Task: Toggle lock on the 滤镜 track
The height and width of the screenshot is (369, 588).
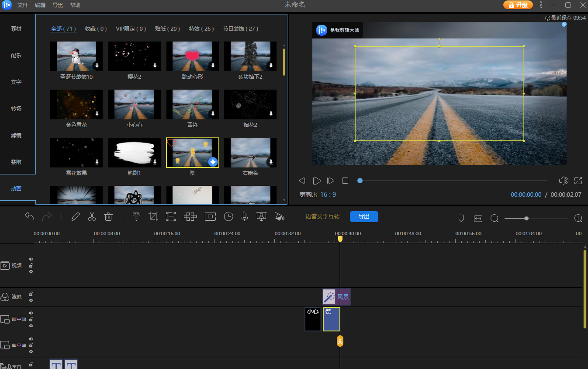Action: [31, 294]
